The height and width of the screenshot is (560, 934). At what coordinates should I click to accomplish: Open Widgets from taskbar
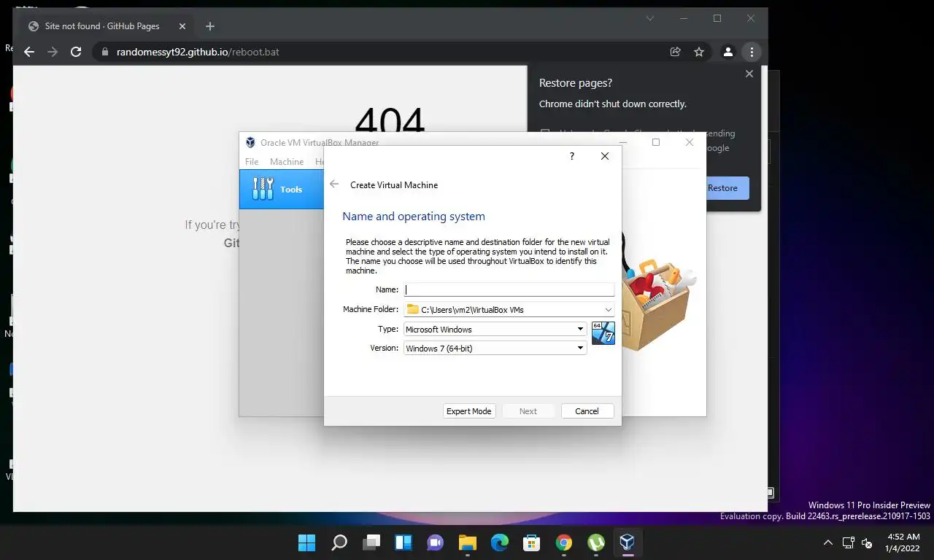click(404, 542)
